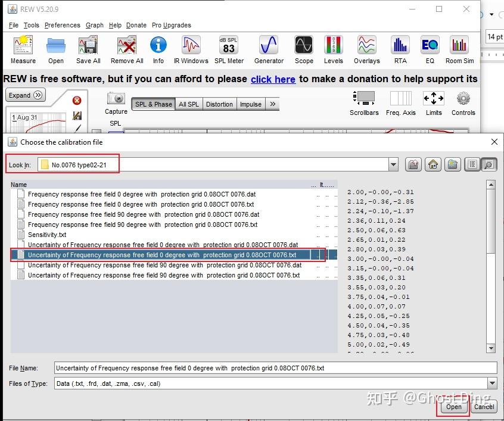Click the preview pane scroll up arrow
Viewport: 504px width, 421px height.
pyautogui.click(x=491, y=185)
